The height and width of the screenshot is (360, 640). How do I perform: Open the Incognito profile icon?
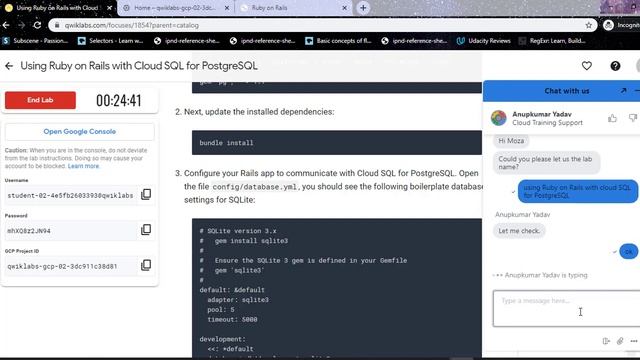608,25
